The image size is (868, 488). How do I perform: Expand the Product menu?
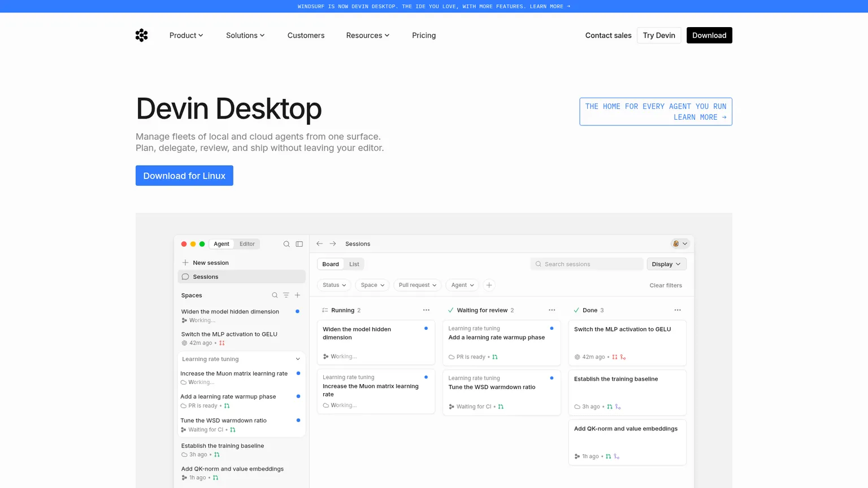coord(186,35)
